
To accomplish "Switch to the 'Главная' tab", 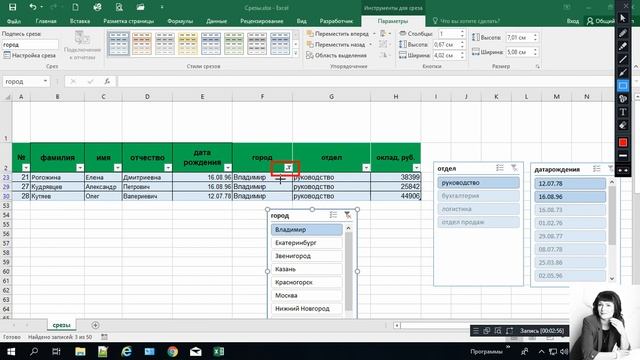I will coord(46,21).
